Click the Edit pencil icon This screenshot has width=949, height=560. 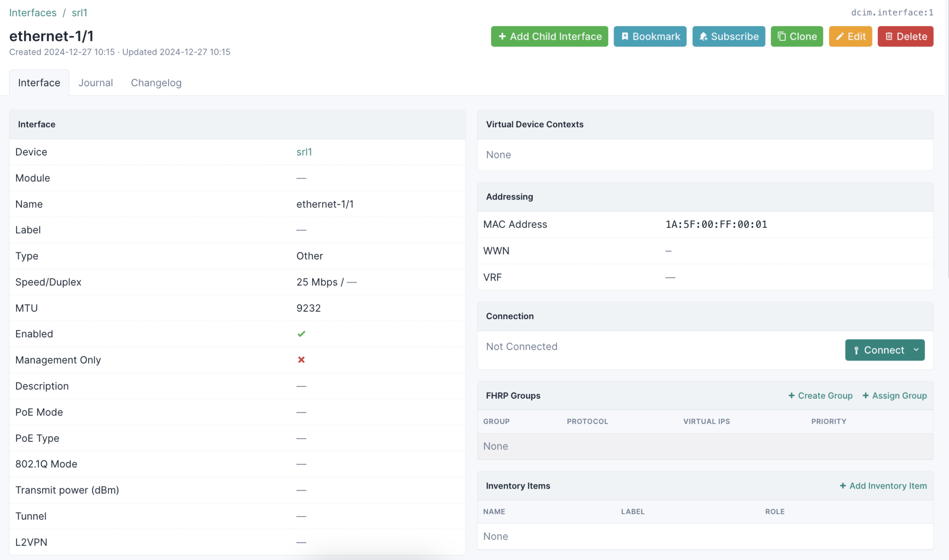click(x=840, y=37)
